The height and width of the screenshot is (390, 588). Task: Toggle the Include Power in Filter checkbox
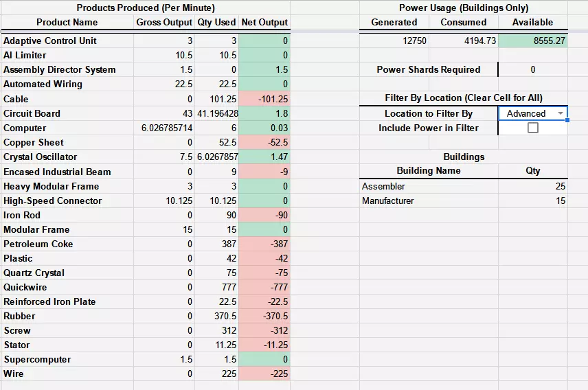tap(532, 128)
